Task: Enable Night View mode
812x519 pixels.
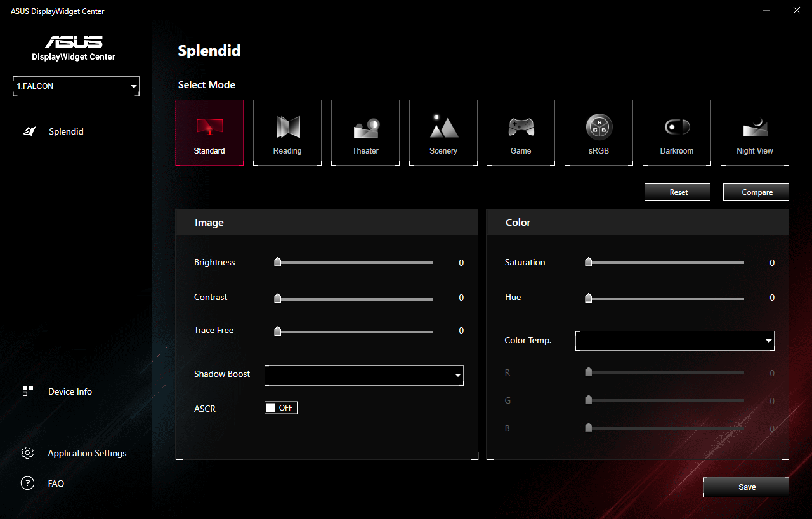Action: (754, 132)
